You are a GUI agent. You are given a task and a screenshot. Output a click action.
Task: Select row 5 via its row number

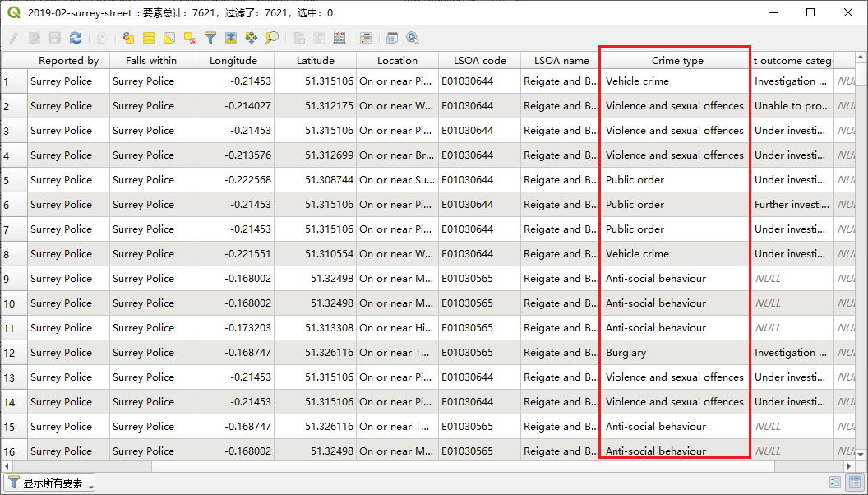[14, 181]
